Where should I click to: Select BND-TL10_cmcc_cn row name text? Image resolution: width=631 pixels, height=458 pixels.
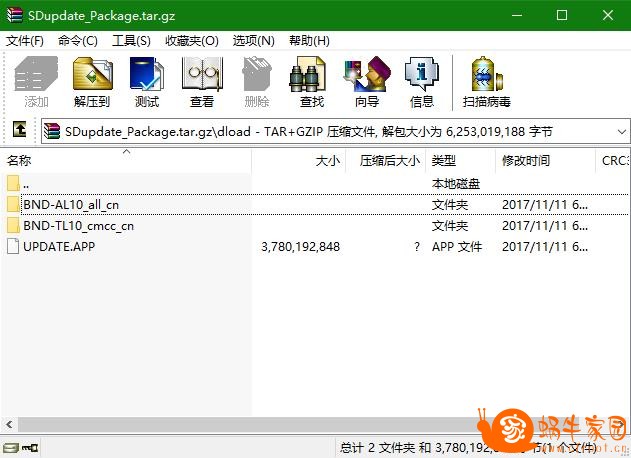[x=78, y=226]
